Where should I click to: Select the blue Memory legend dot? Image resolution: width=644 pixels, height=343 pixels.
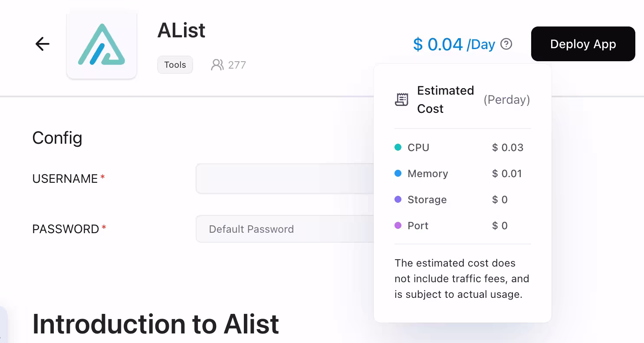coord(398,174)
